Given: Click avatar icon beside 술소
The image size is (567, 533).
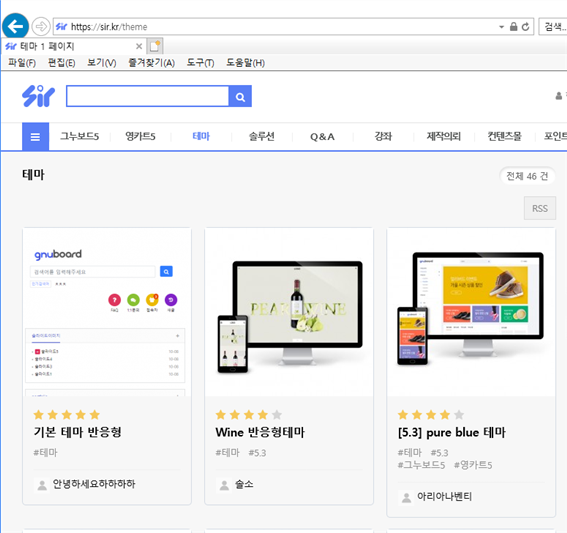Looking at the screenshot, I should coord(224,485).
